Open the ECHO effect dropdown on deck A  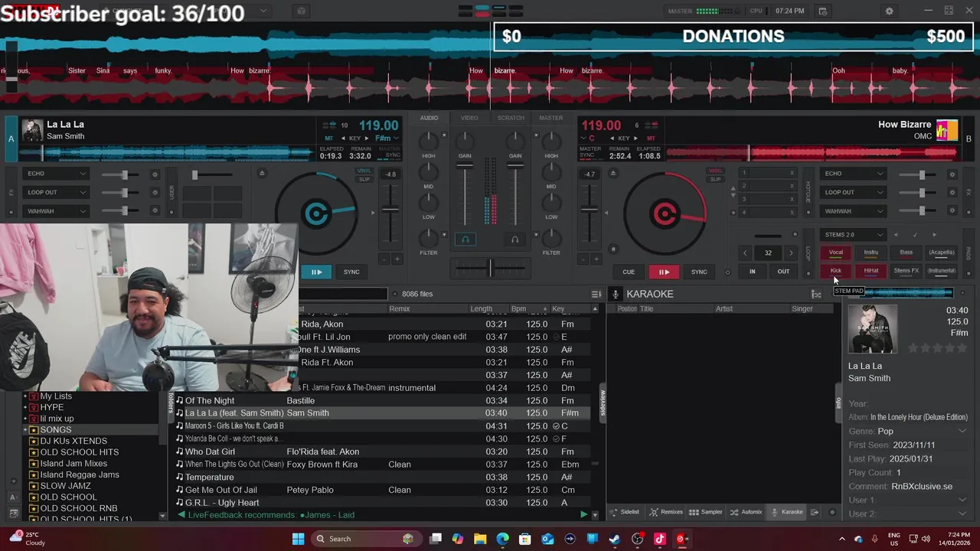(x=57, y=174)
